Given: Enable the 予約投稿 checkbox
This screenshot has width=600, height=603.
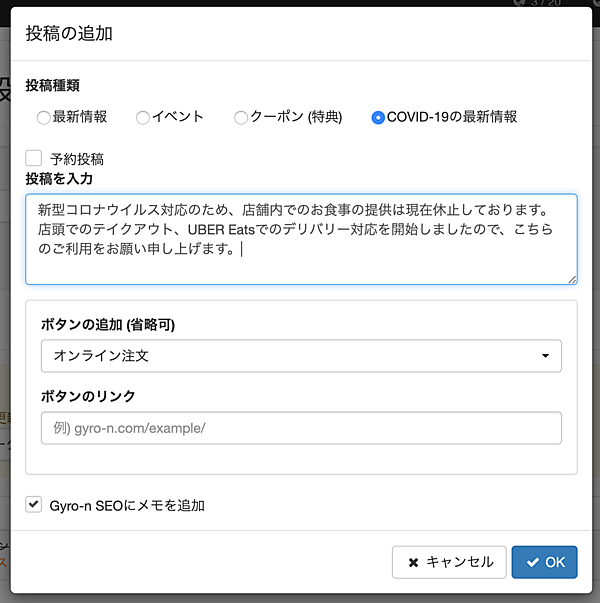Looking at the screenshot, I should click(34, 158).
